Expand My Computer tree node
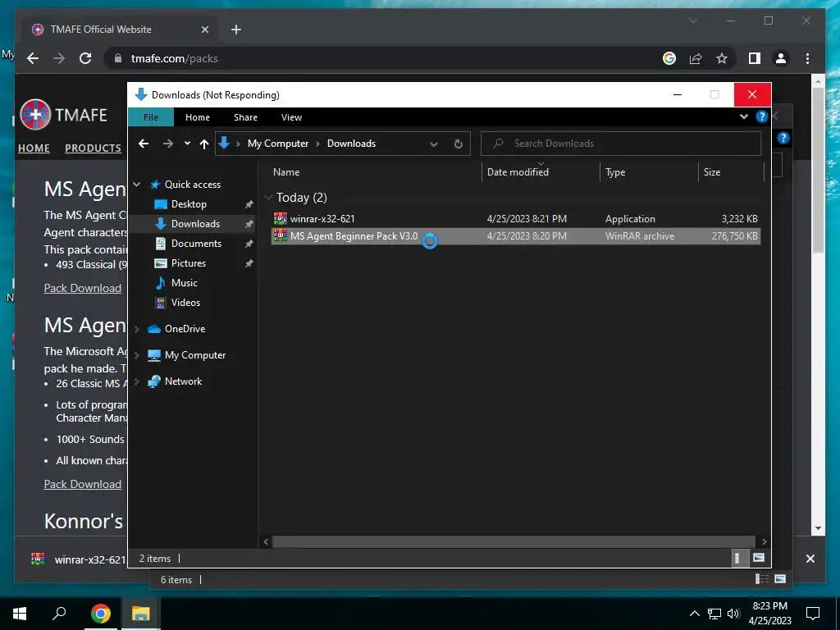 [x=137, y=355]
